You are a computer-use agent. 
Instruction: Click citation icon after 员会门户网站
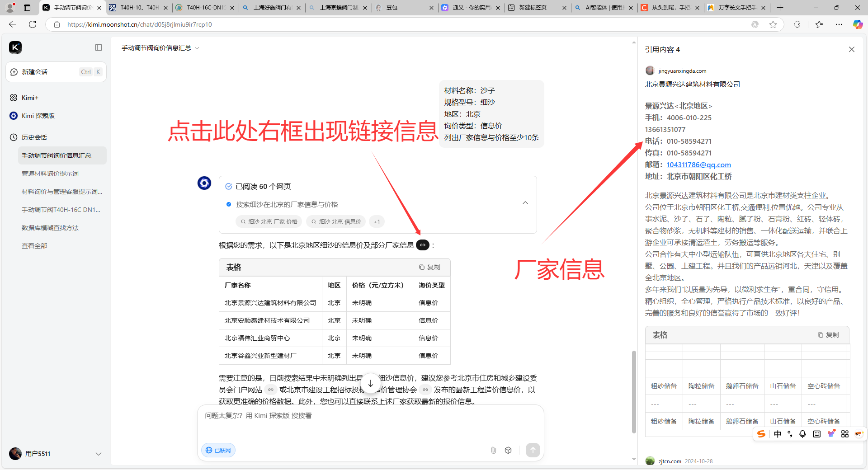click(271, 390)
